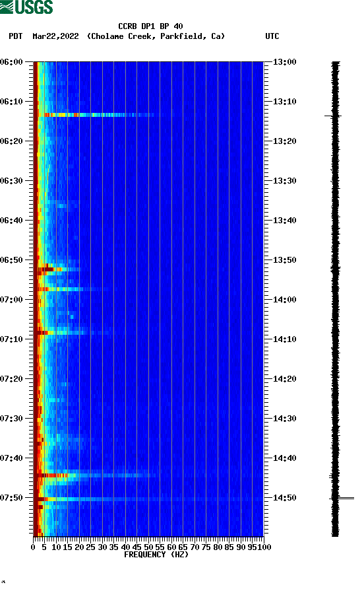364x589 pixels.
Task: Click the seismogram spike near 14:44 UTC
Action: point(334,477)
